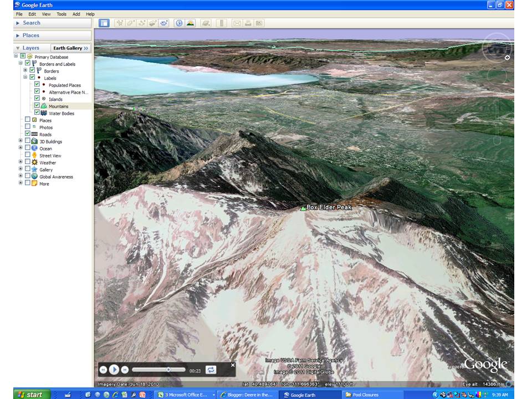Expand the 3D Buildings tree node
Image resolution: width=532 pixels, height=399 pixels.
click(x=21, y=140)
